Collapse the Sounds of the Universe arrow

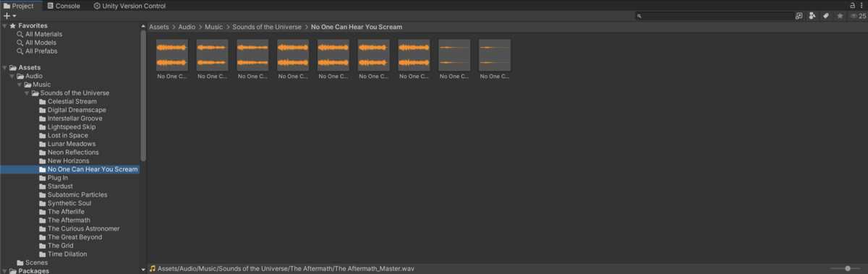click(27, 93)
